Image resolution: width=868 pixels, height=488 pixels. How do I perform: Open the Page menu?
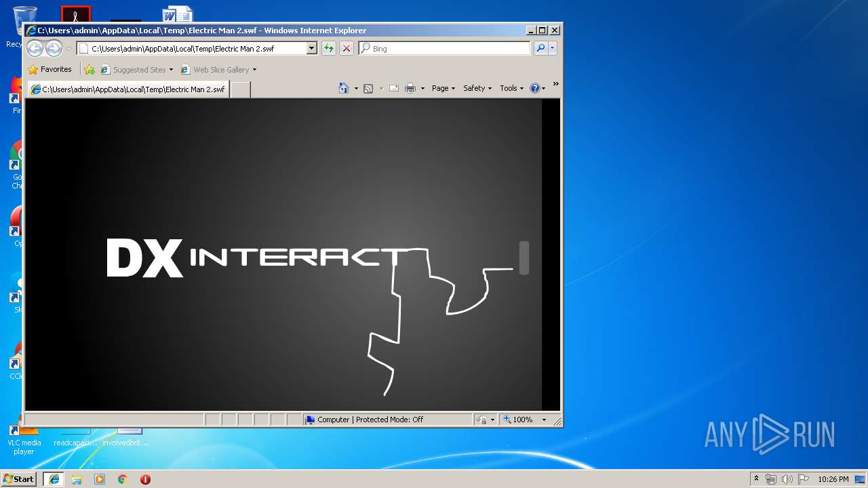[443, 88]
